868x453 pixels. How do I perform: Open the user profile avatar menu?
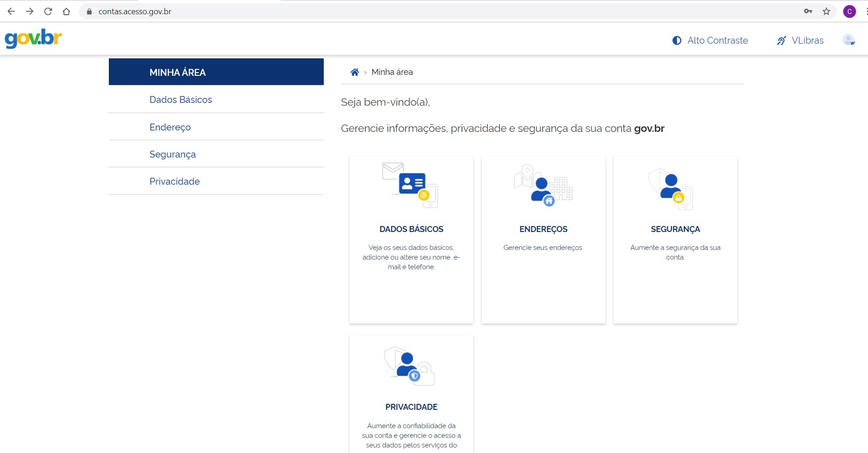point(848,40)
